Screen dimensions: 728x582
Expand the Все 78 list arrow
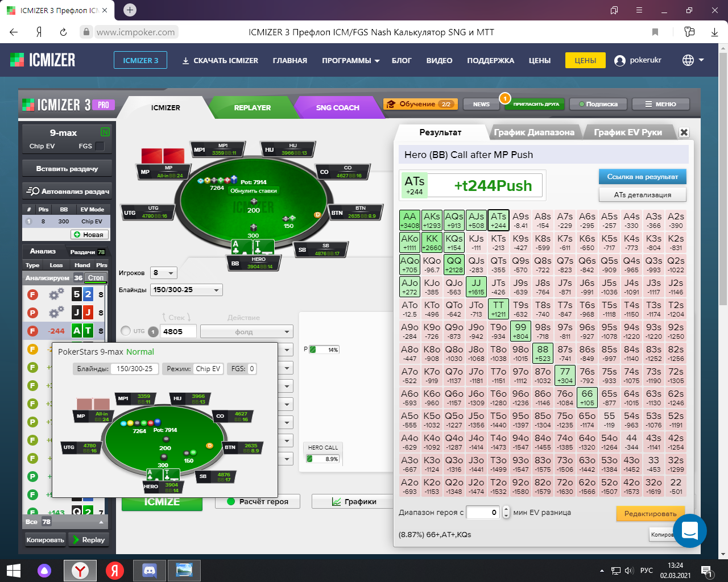pos(101,522)
